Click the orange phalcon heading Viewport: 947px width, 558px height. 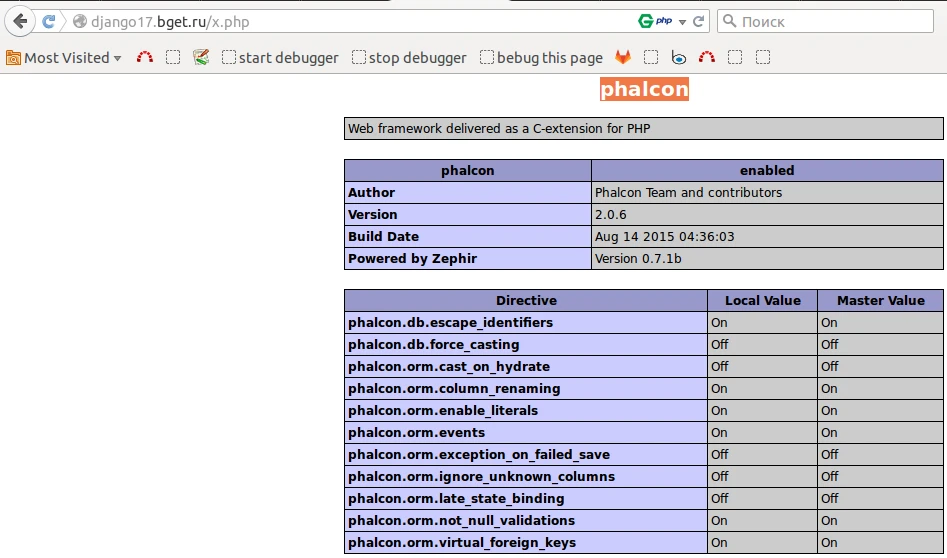pyautogui.click(x=644, y=90)
